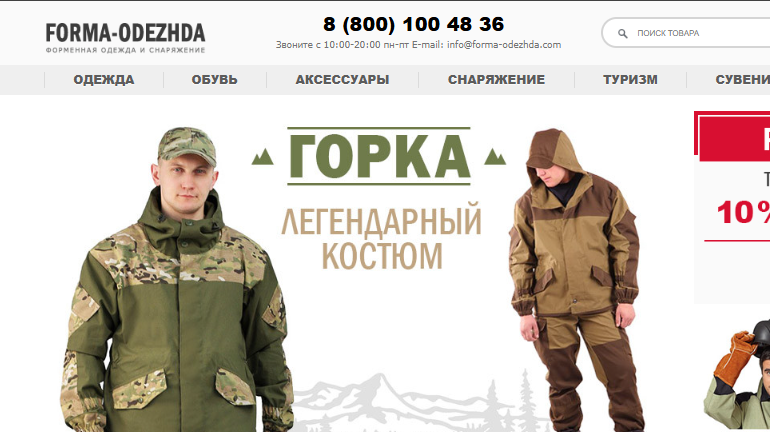Focus the ПОИСК ТОВАРА search field
Screen dimensions: 770x432
coord(686,33)
